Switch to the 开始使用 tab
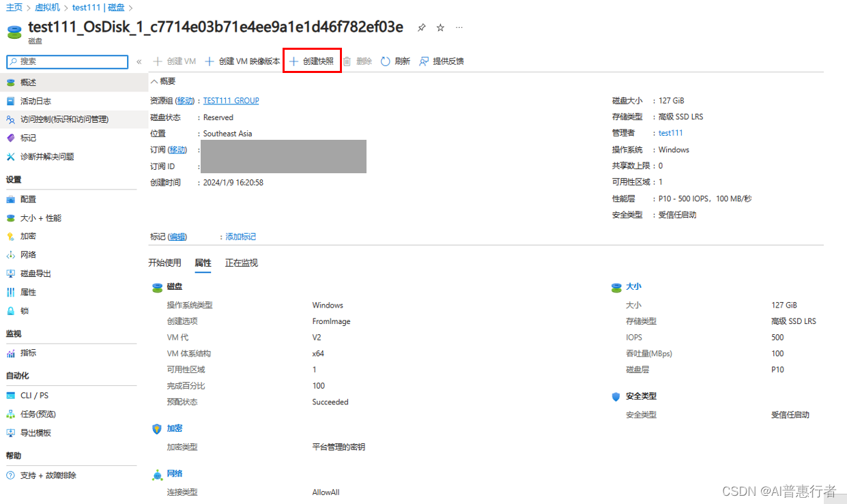Image resolution: width=847 pixels, height=504 pixels. (164, 263)
